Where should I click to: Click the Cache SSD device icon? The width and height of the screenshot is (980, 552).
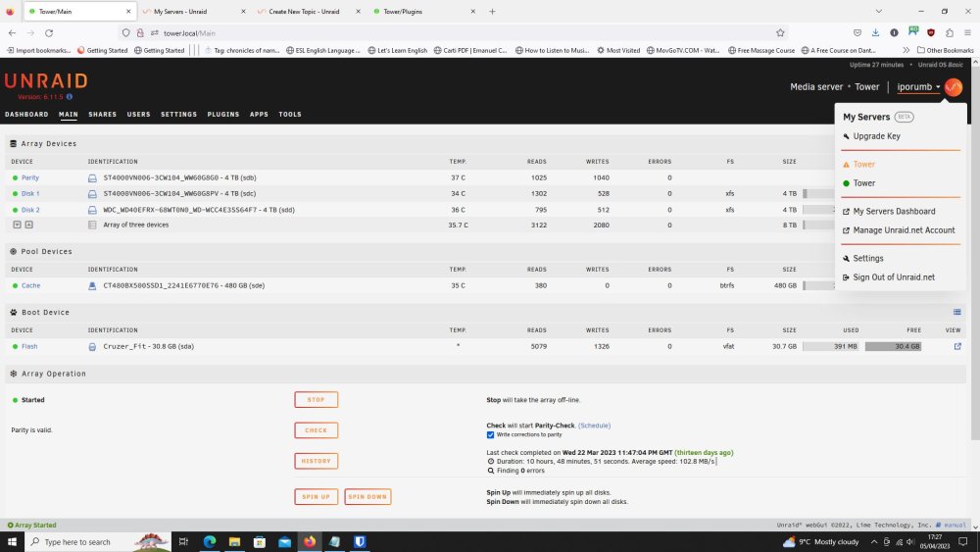coord(92,285)
